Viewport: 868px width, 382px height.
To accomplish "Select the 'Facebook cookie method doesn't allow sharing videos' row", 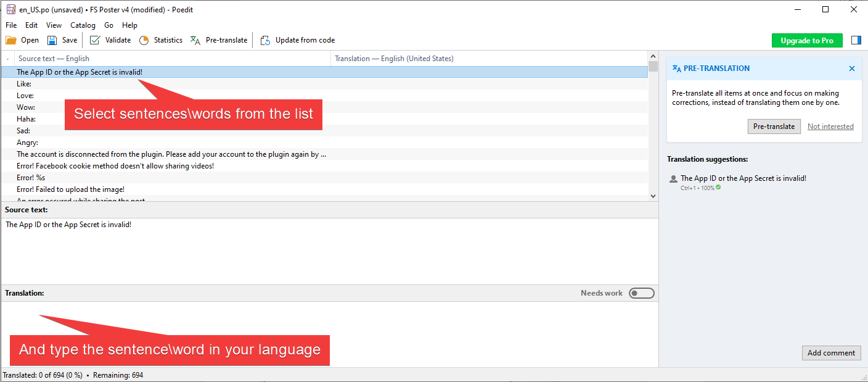I will click(324, 166).
